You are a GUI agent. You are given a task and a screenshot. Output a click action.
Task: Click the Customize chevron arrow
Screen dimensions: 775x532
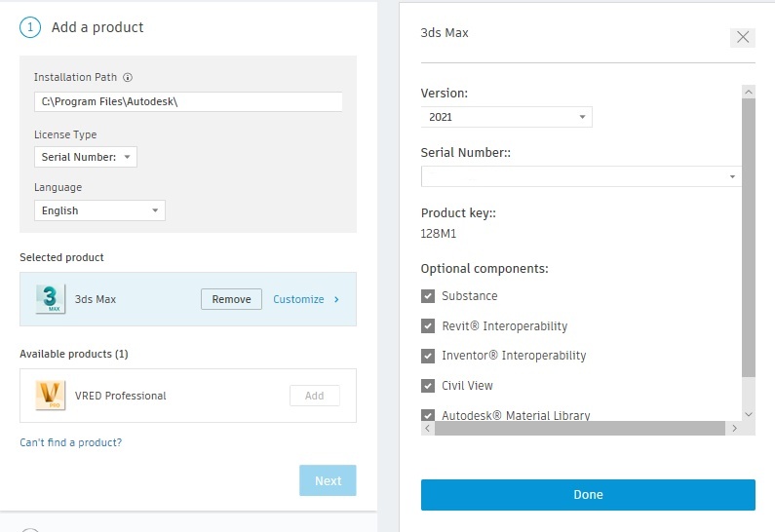click(x=336, y=299)
